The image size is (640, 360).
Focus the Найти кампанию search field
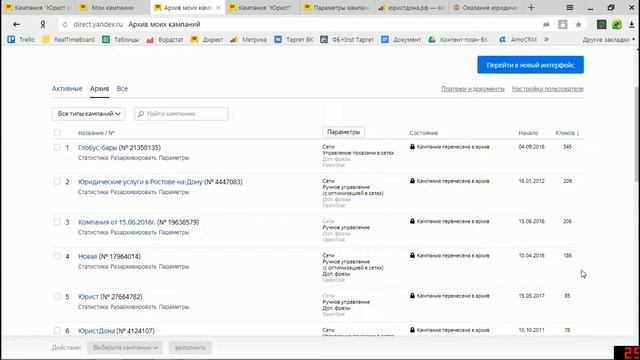pyautogui.click(x=181, y=114)
